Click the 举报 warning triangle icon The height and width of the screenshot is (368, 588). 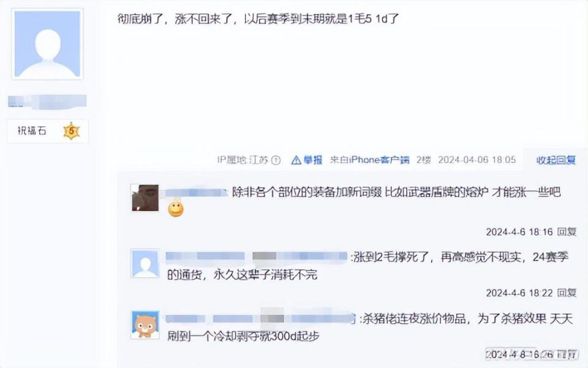pos(296,160)
